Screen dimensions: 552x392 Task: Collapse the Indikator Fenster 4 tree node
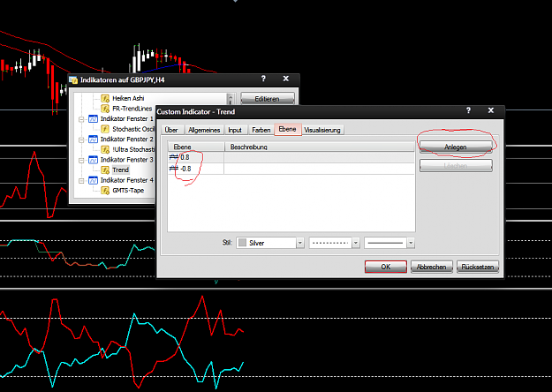click(81, 180)
